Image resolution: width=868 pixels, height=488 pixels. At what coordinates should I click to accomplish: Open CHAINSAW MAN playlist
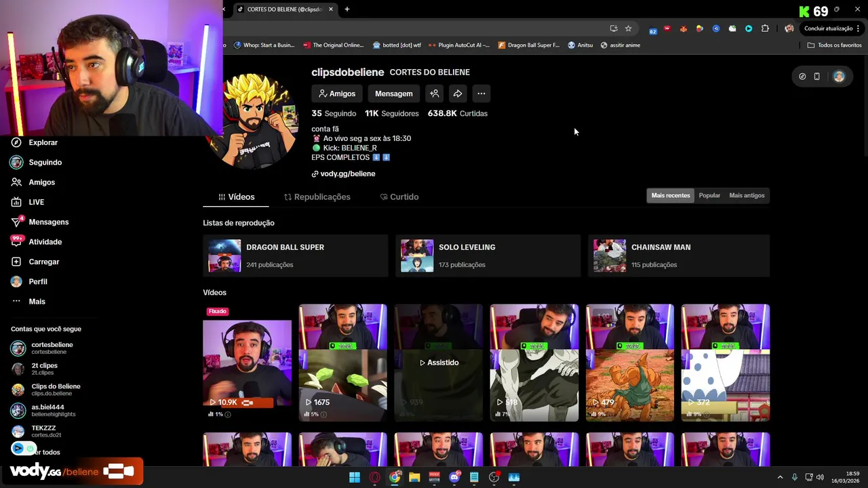point(679,256)
